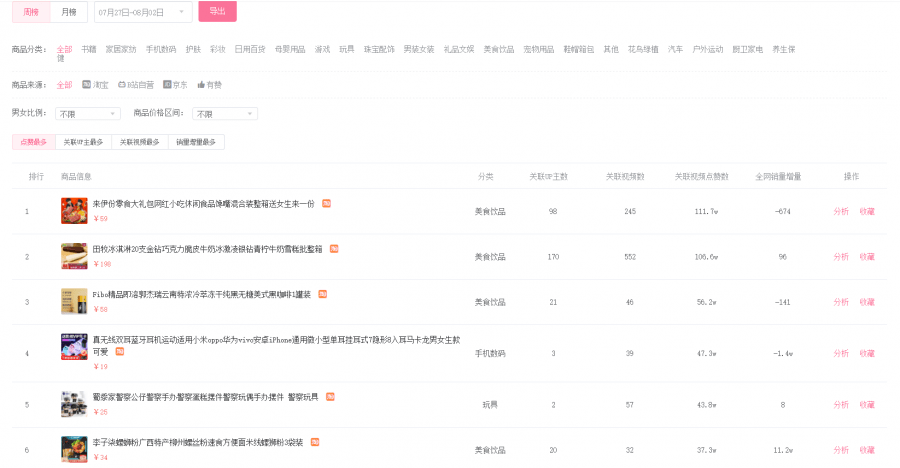Click 收藏 for 蜀黍家警察公仔 row
Screen dimensions: 900x468
[x=867, y=405]
